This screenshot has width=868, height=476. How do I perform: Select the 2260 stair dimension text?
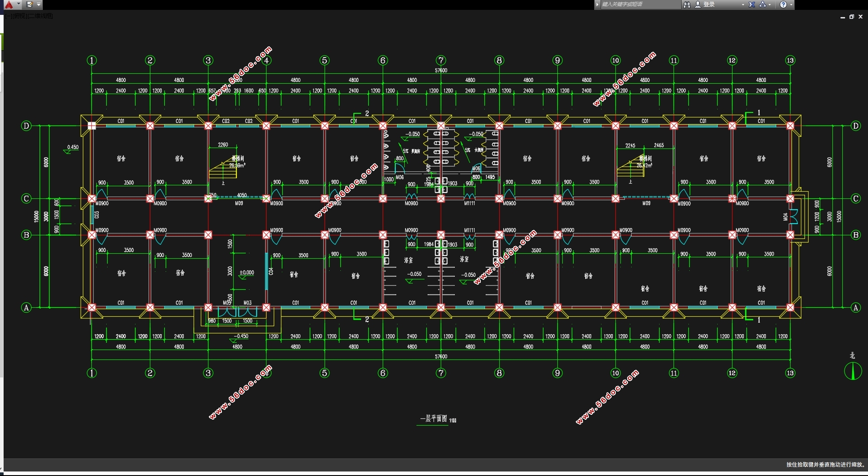(x=223, y=145)
